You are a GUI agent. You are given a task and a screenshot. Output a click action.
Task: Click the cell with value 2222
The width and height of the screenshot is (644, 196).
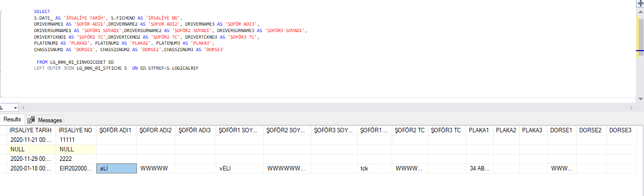click(x=76, y=159)
